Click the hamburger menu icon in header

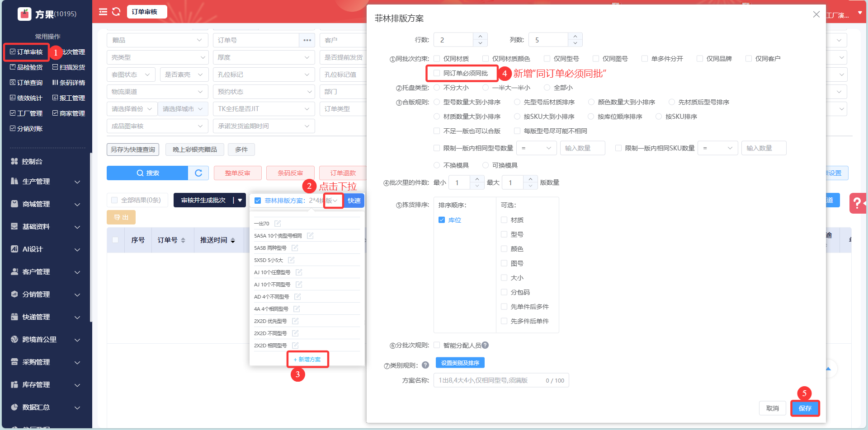103,12
